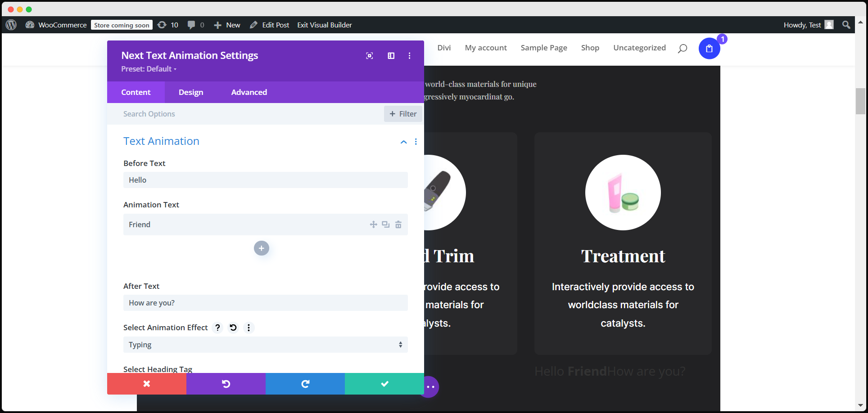The width and height of the screenshot is (868, 413).
Task: Open the blue shopping cart icon
Action: tap(710, 49)
